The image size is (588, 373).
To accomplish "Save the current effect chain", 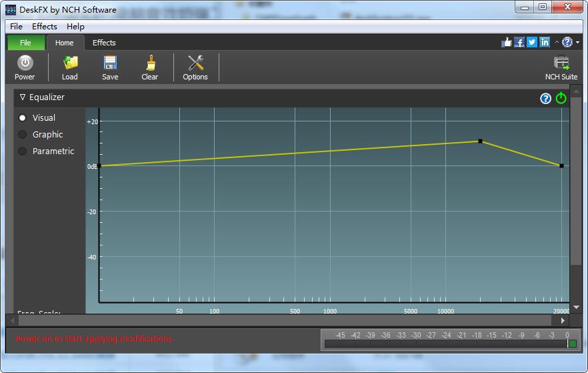I will (x=110, y=67).
